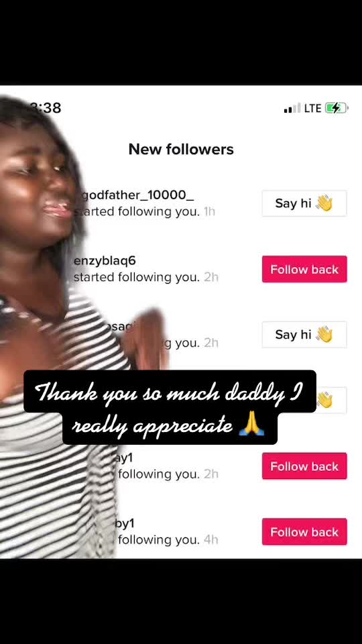Say hi to godfather_10000_
The width and height of the screenshot is (362, 644).
(304, 203)
